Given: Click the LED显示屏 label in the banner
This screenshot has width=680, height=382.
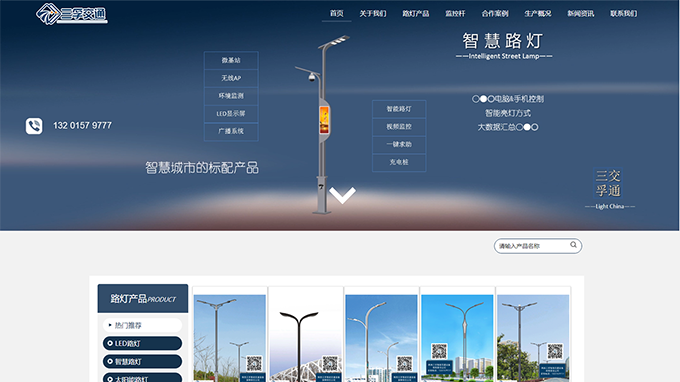Looking at the screenshot, I should 231,114.
